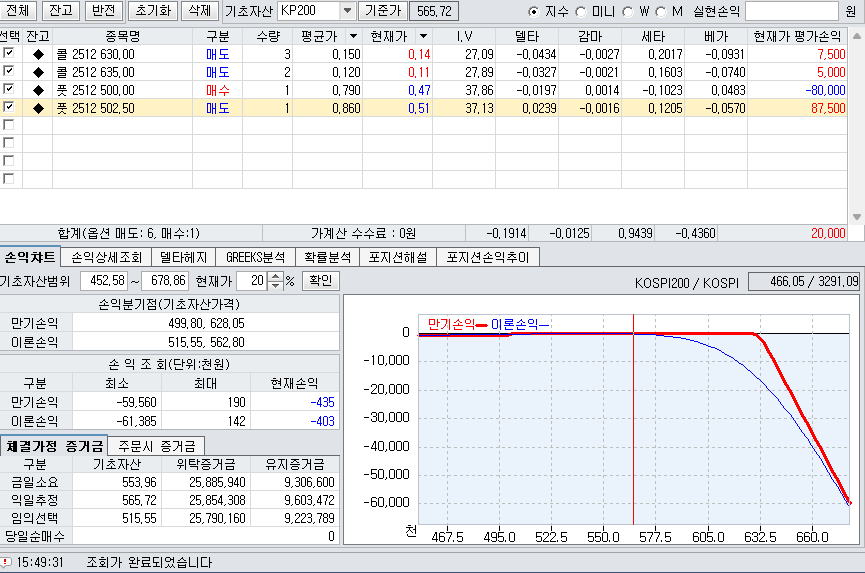Select the 체결가정 증거금 tab

pyautogui.click(x=54, y=446)
